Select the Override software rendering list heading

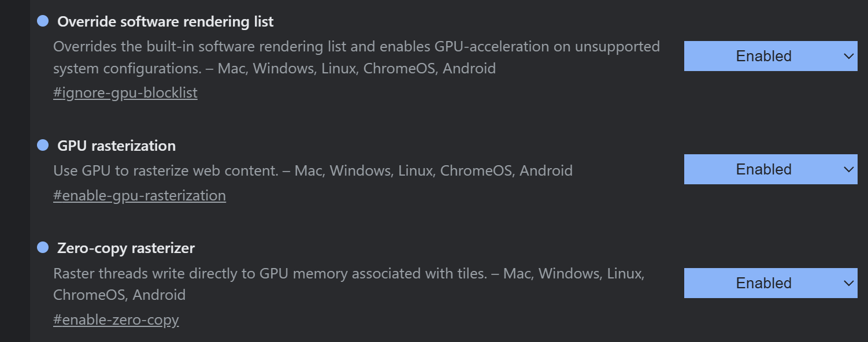[165, 22]
